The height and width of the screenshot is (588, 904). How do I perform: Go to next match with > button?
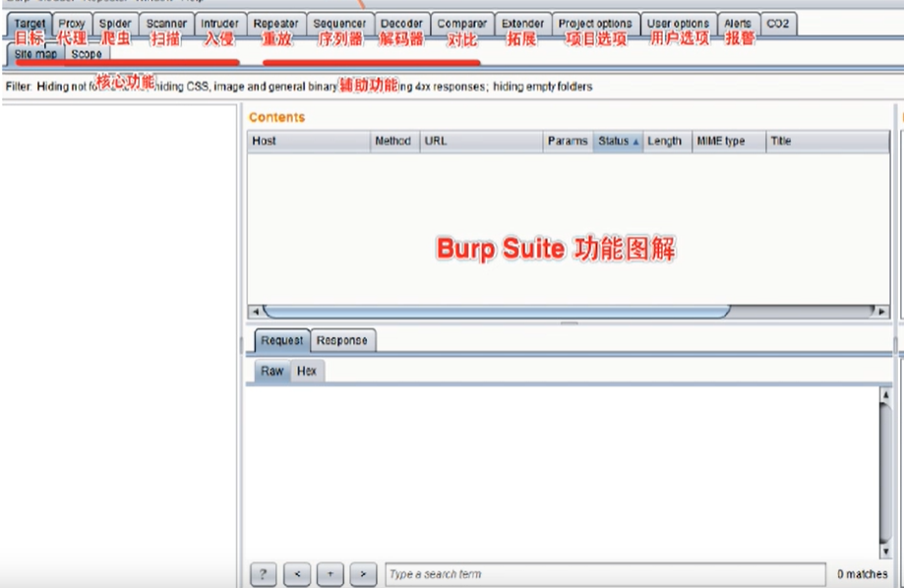pyautogui.click(x=363, y=574)
